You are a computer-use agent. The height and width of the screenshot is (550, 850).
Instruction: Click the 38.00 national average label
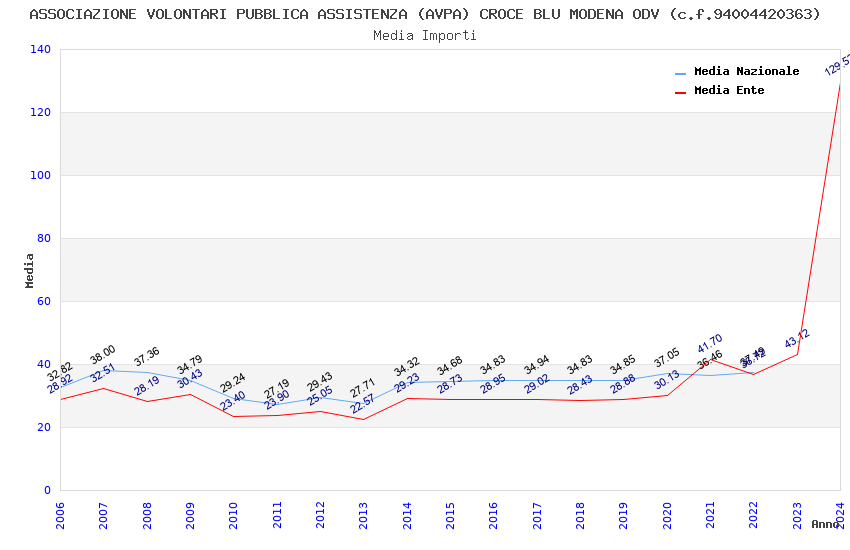coord(103,355)
